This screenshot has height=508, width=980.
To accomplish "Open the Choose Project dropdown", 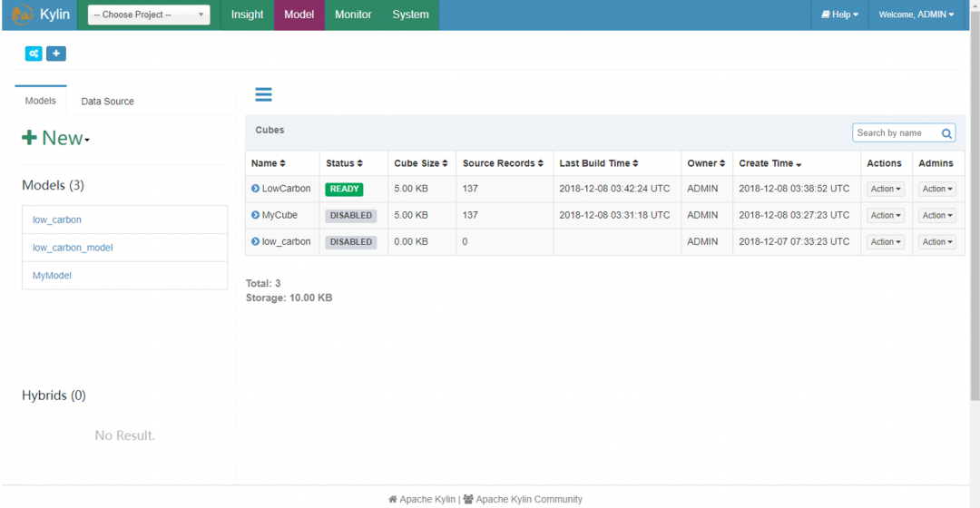I will tap(149, 15).
